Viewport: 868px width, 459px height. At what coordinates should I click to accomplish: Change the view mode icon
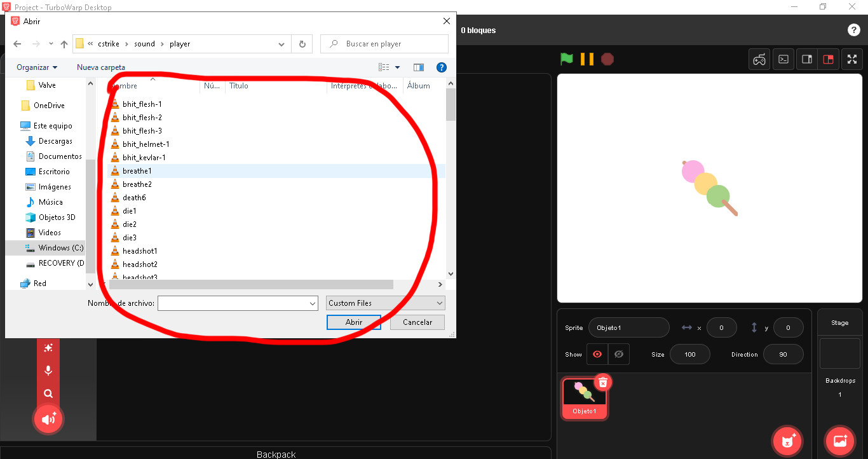point(384,67)
